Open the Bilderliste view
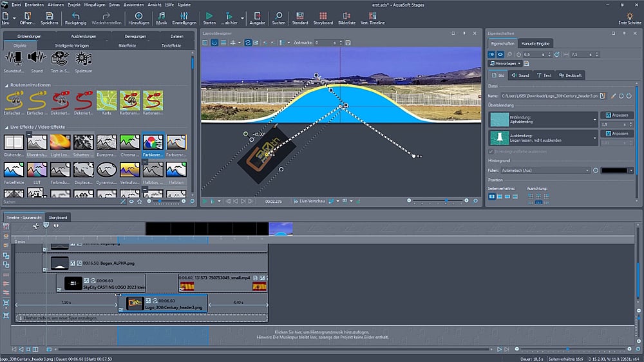This screenshot has width=644, height=362. tap(346, 17)
